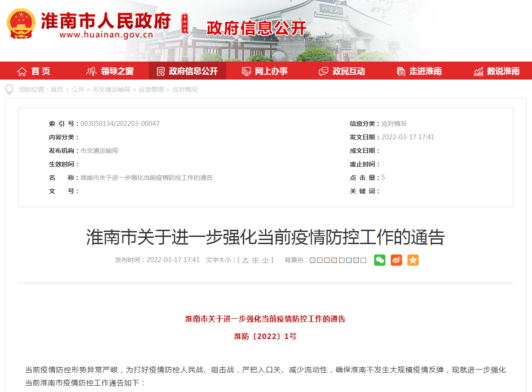Click the chart icon beside 数说淮南
This screenshot has width=532, height=392.
478,71
